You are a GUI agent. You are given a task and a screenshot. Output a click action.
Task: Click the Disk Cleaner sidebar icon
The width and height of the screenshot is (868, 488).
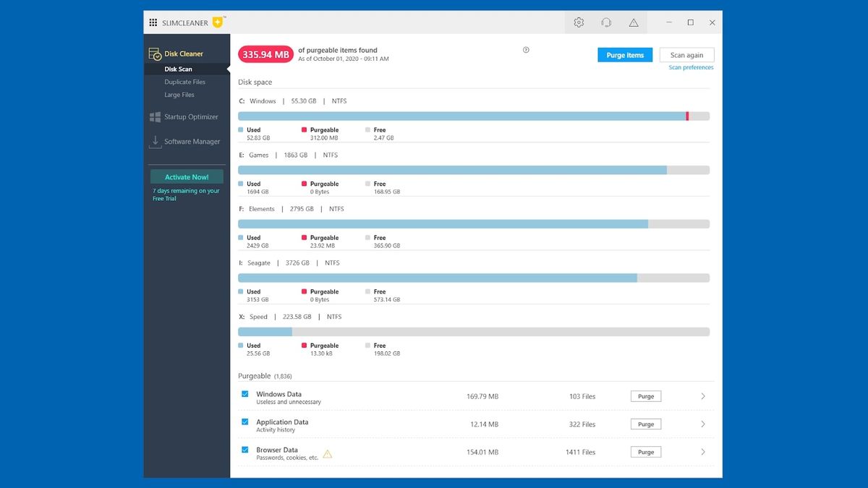[155, 53]
